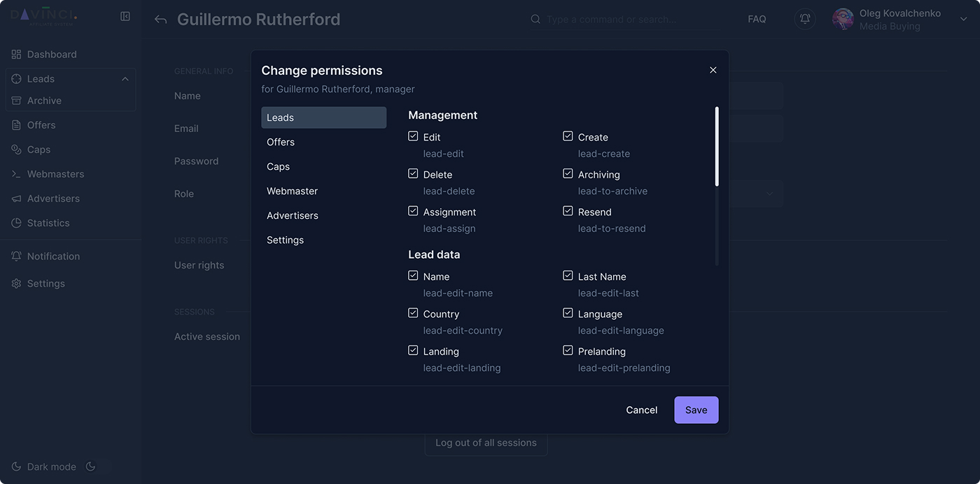The width and height of the screenshot is (980, 484).
Task: Open the Role dropdown field
Action: 770,194
